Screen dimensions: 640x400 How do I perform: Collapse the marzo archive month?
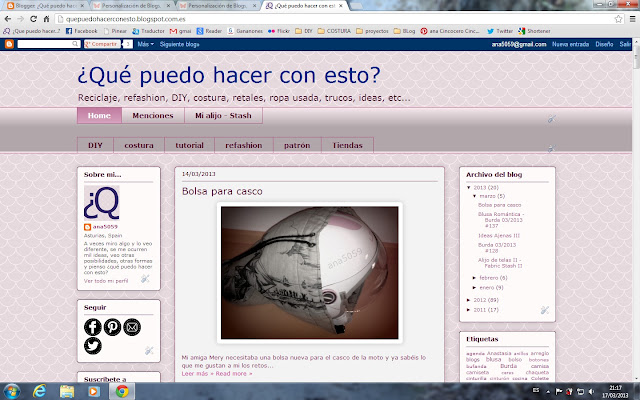tap(475, 196)
